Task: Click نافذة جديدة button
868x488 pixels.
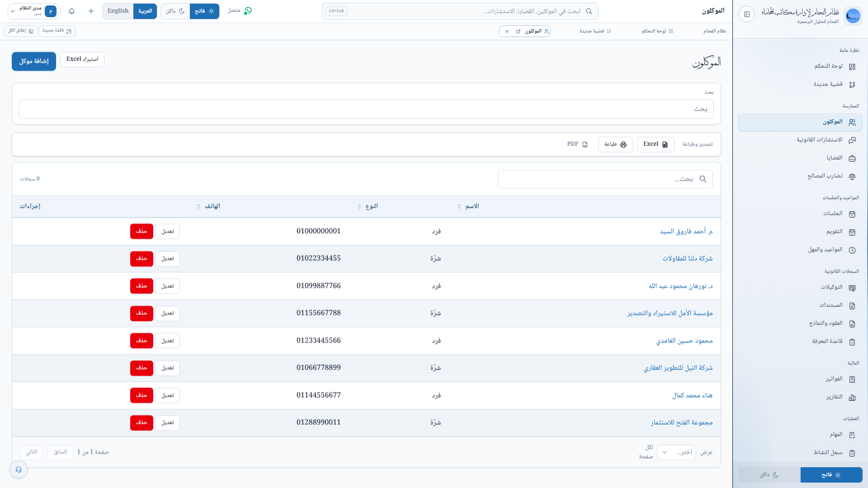Action: coord(57,31)
